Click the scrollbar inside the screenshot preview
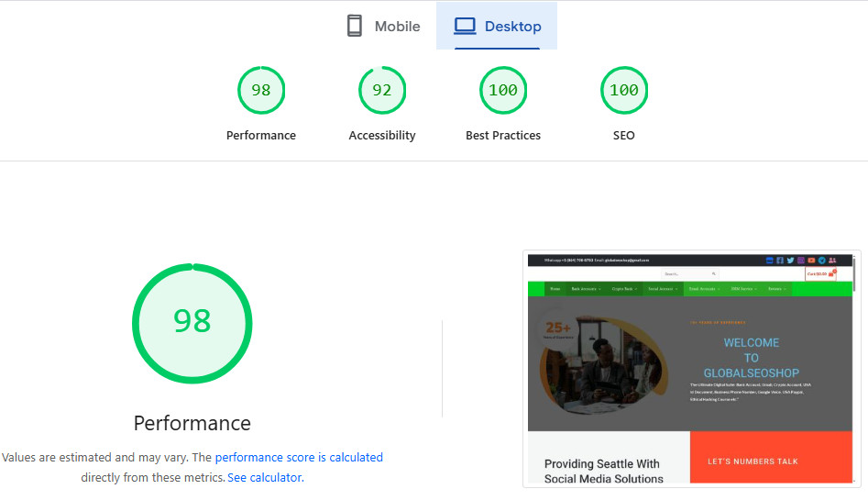Screen dimensions: 868x500 [x=855, y=273]
